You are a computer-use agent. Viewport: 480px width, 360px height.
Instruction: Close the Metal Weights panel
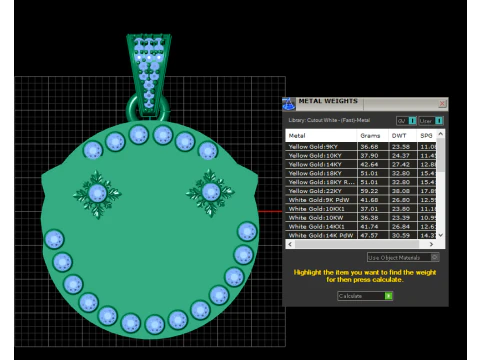coord(442,104)
